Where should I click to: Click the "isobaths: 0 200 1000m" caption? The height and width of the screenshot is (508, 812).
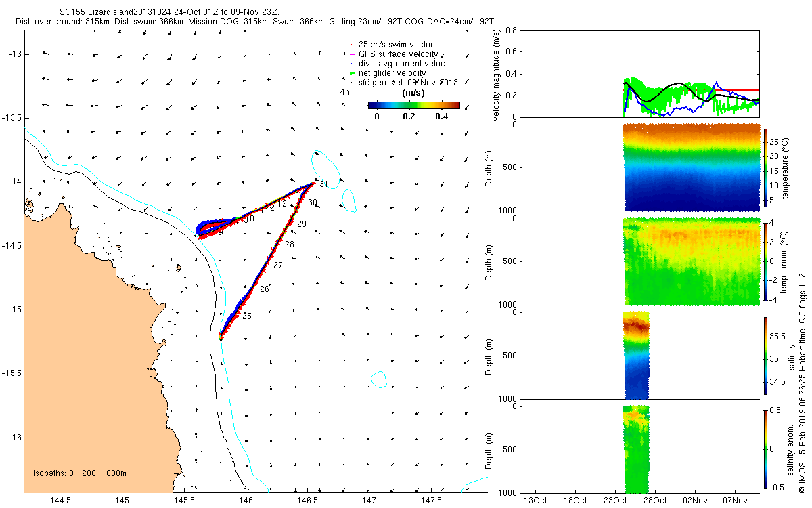80,473
